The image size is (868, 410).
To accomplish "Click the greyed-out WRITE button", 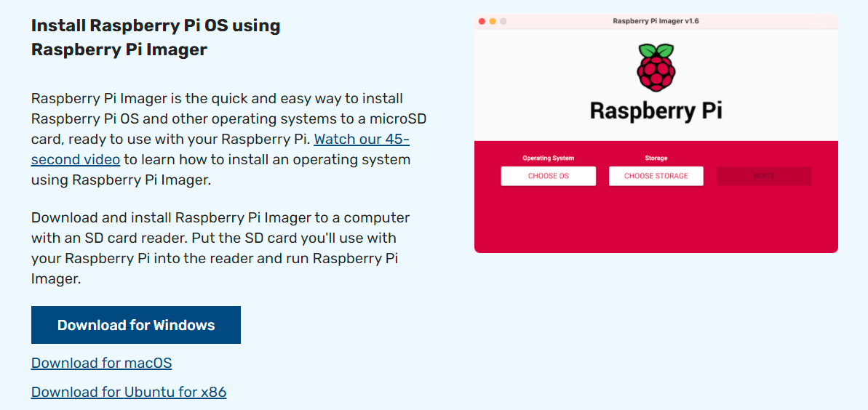I will click(763, 176).
